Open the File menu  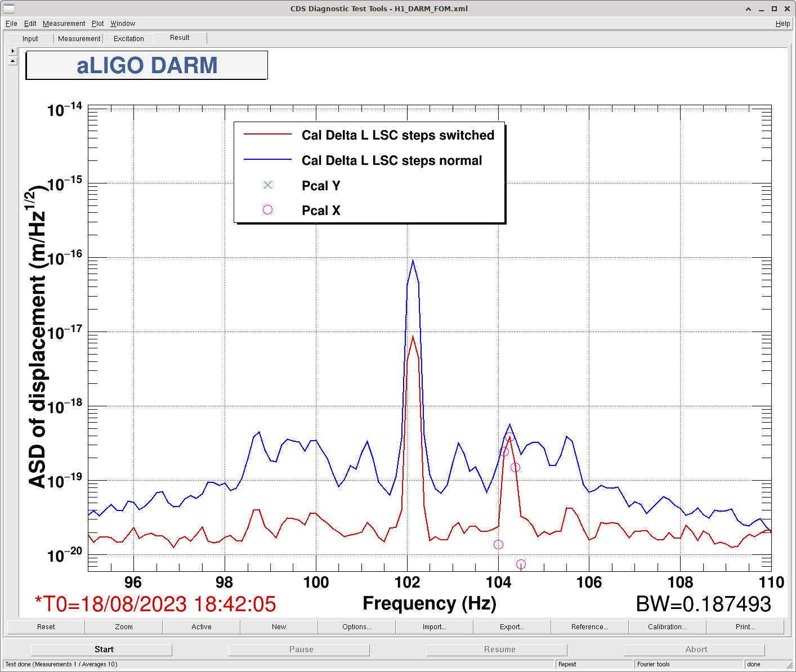coord(11,24)
